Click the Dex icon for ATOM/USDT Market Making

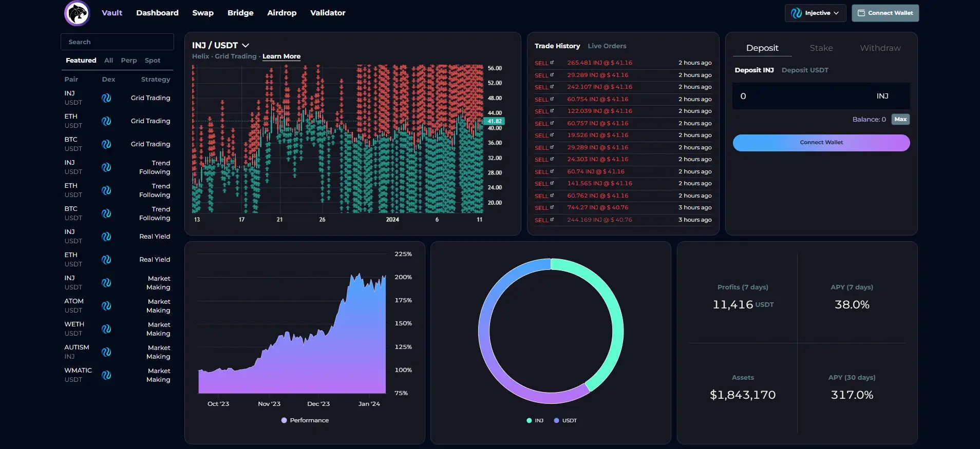[x=106, y=306]
